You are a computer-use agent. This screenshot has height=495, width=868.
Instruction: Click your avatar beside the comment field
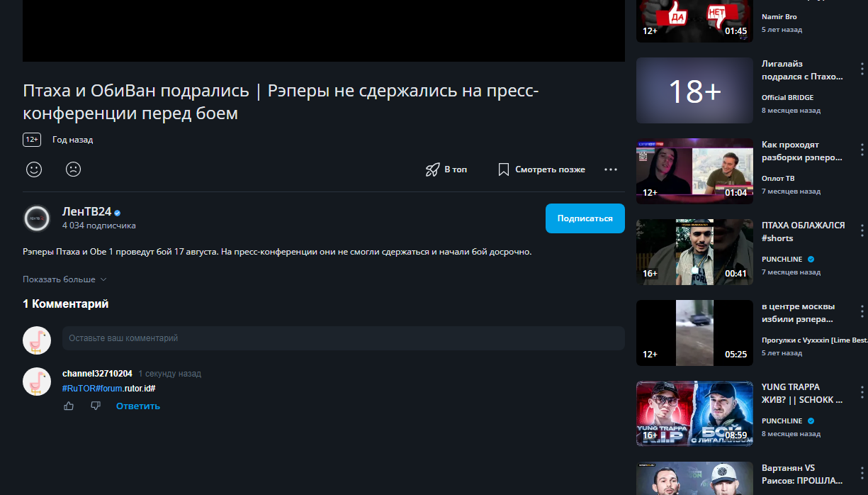tap(37, 340)
